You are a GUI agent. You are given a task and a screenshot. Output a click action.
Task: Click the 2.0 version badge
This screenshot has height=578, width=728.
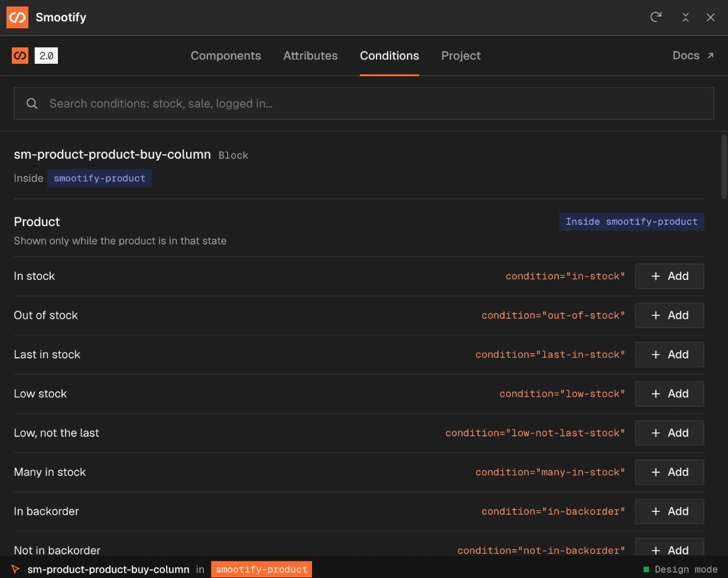click(x=46, y=55)
